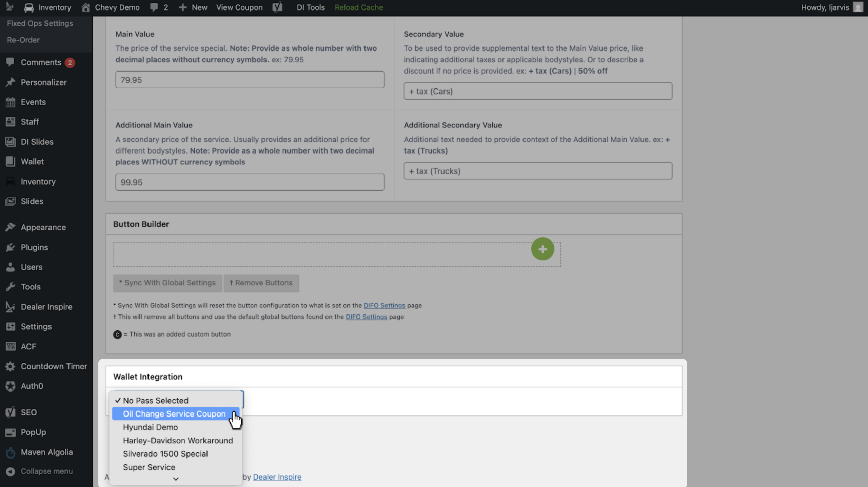The height and width of the screenshot is (487, 868).
Task: Click the Tools wrench icon
Action: pos(10,287)
